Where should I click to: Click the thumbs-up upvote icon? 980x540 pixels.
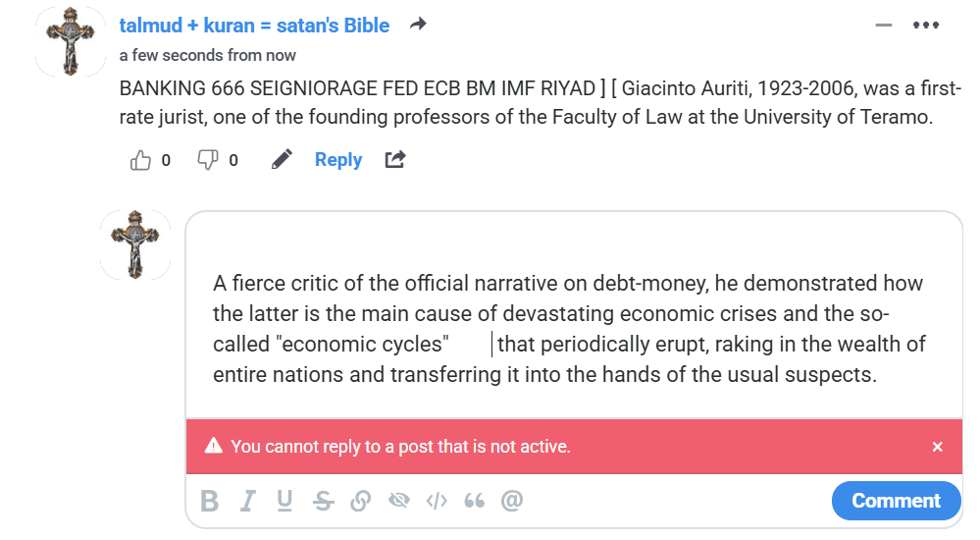[140, 160]
